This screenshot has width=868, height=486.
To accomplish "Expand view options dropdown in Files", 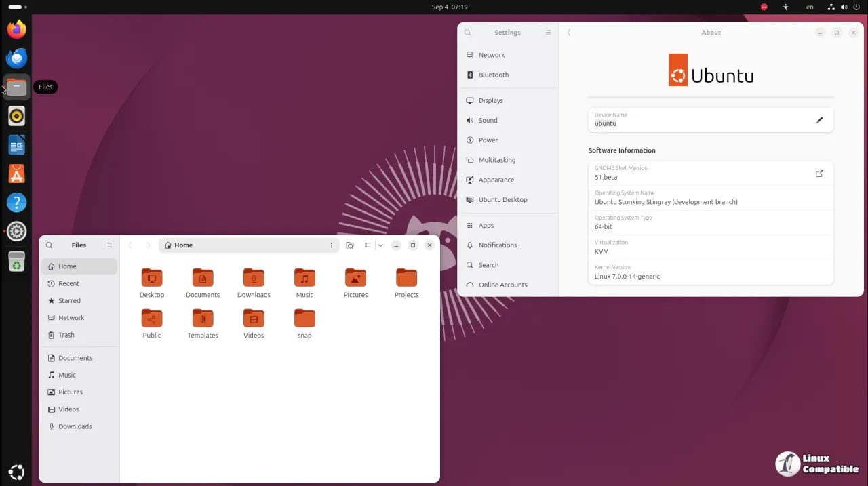I will (x=380, y=245).
